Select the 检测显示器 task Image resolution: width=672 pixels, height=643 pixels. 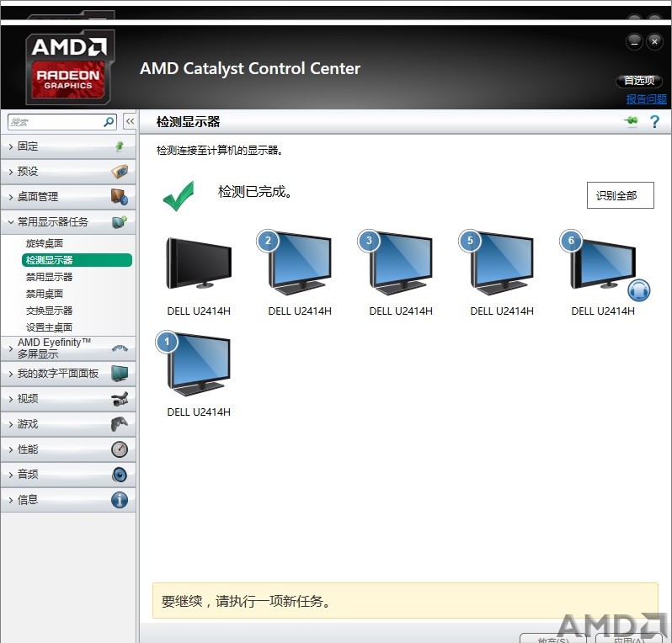(77, 260)
